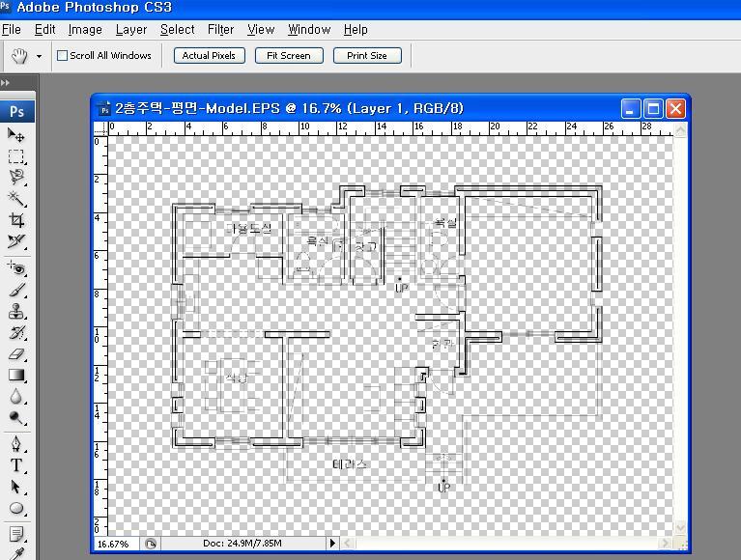Image resolution: width=741 pixels, height=560 pixels.
Task: Click the Ps logo atop the toolbox
Action: coord(17,111)
